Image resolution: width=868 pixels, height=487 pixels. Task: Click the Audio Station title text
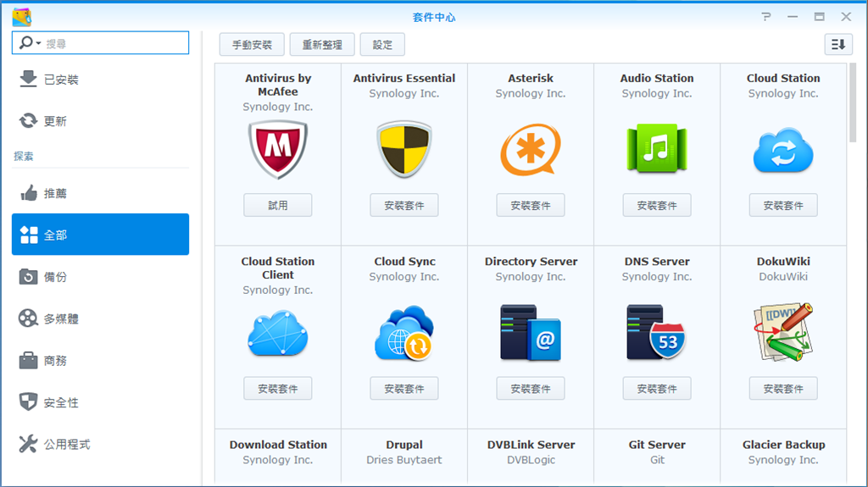[x=657, y=78]
